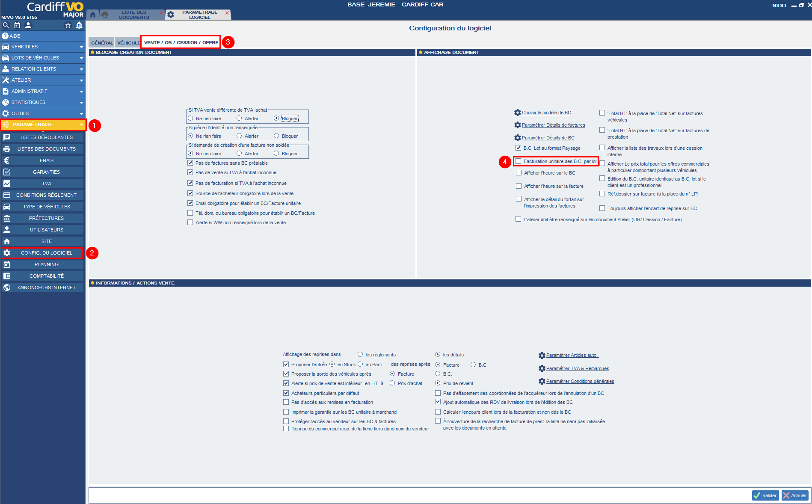Check Afficher l'heure sur le BC
The width and height of the screenshot is (812, 504).
coord(519,173)
